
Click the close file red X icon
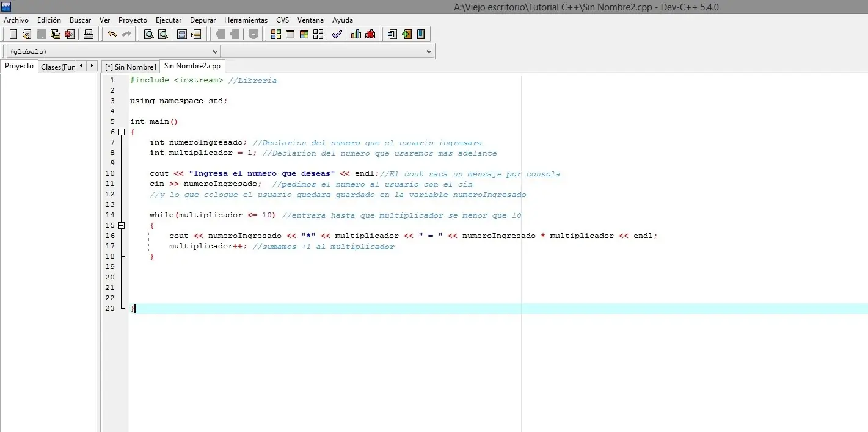click(70, 34)
